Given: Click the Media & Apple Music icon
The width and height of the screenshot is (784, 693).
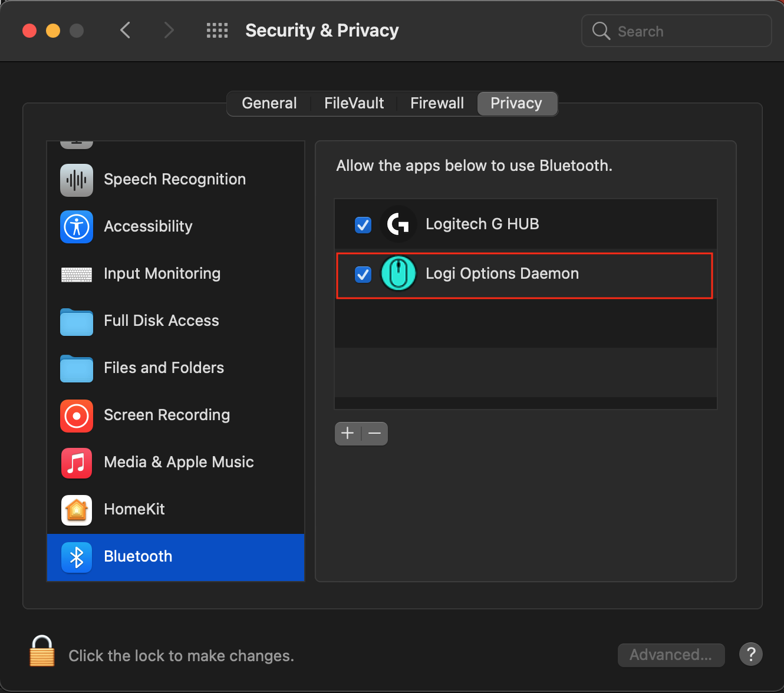Looking at the screenshot, I should 77,463.
